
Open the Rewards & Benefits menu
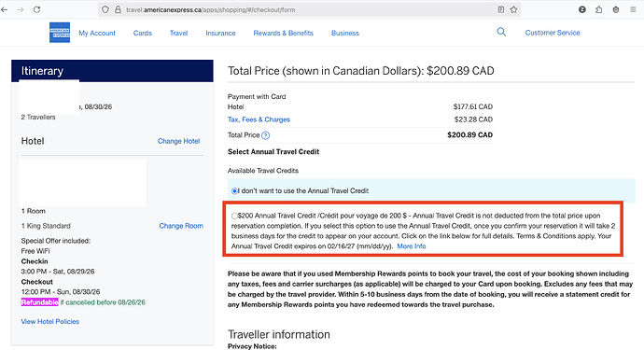(x=284, y=33)
